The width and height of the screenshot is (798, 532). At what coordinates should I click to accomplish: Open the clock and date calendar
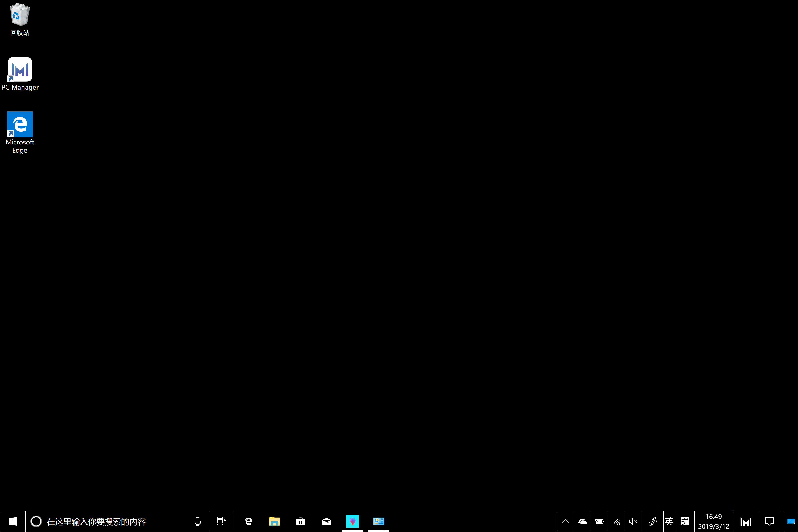tap(713, 521)
